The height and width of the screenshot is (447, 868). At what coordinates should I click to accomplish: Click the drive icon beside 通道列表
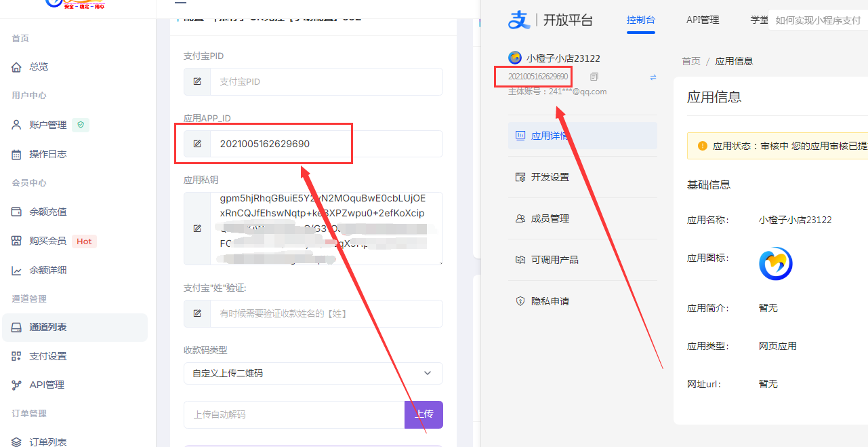[17, 327]
